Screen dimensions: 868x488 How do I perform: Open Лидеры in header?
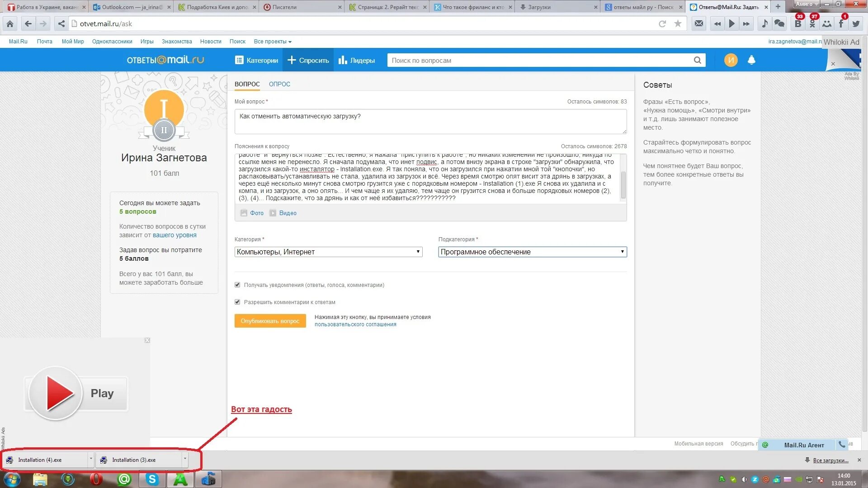[357, 60]
